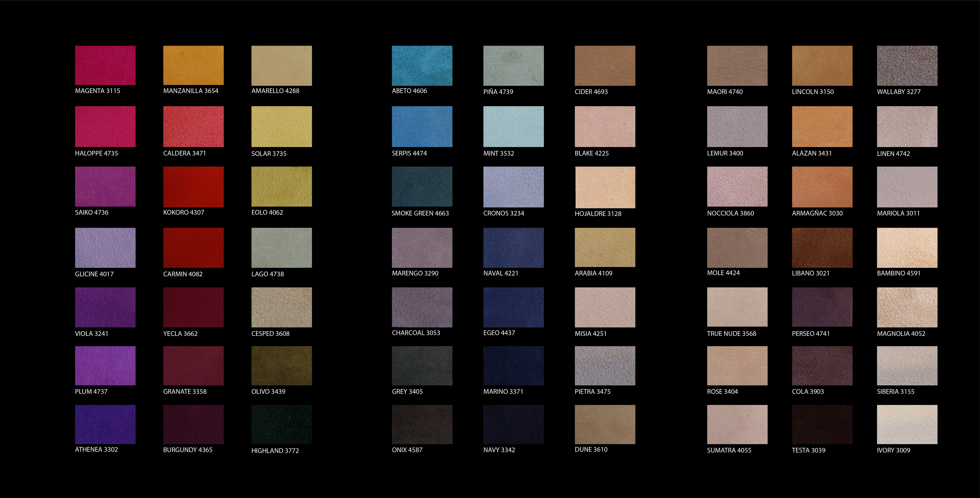
Task: Click the HIGHLAND 3772 dark green swatch
Action: pyautogui.click(x=281, y=424)
